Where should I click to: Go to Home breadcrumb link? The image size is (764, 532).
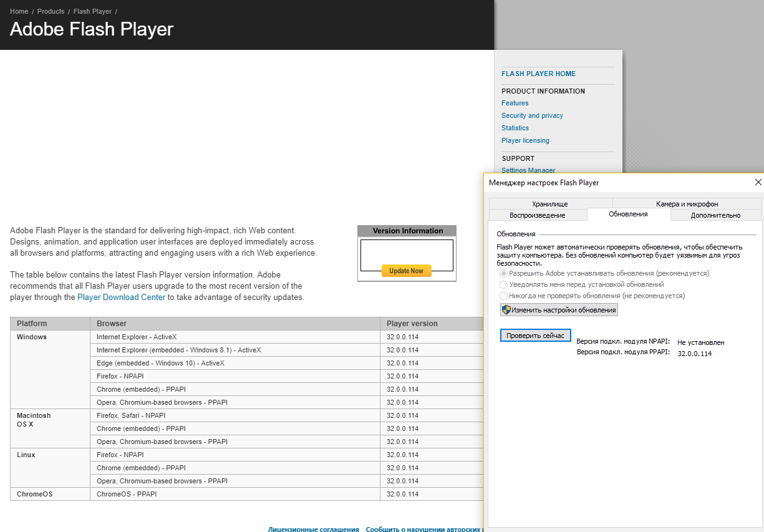click(19, 11)
